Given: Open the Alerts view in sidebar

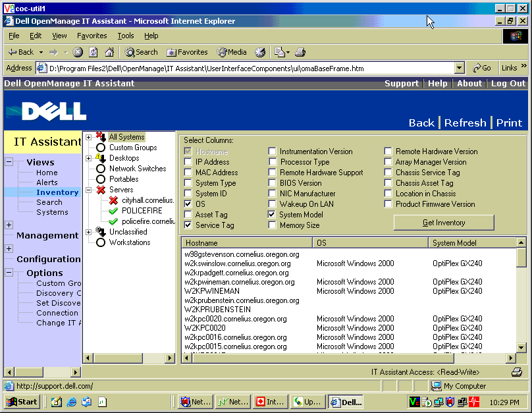Looking at the screenshot, I should click(47, 182).
